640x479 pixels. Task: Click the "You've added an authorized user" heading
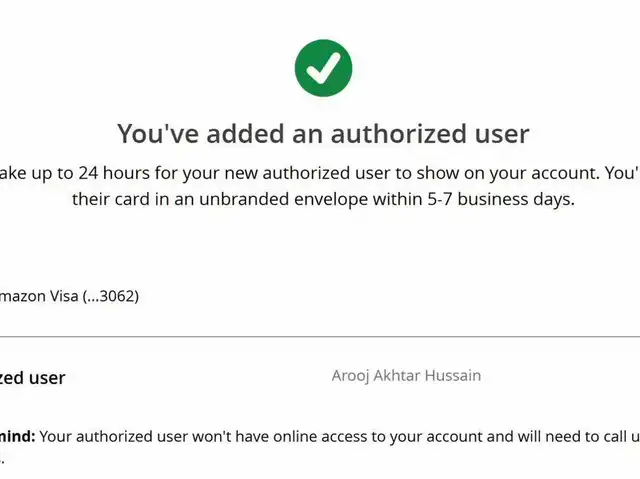pos(323,133)
